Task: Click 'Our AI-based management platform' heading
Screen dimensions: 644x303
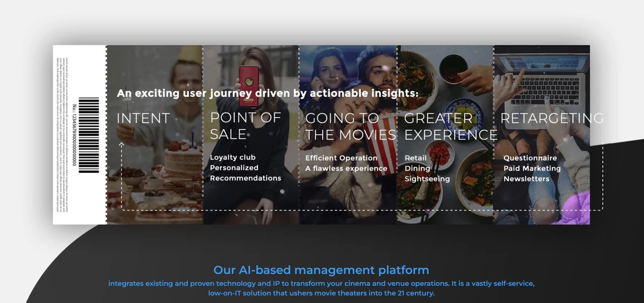Action: (321, 270)
